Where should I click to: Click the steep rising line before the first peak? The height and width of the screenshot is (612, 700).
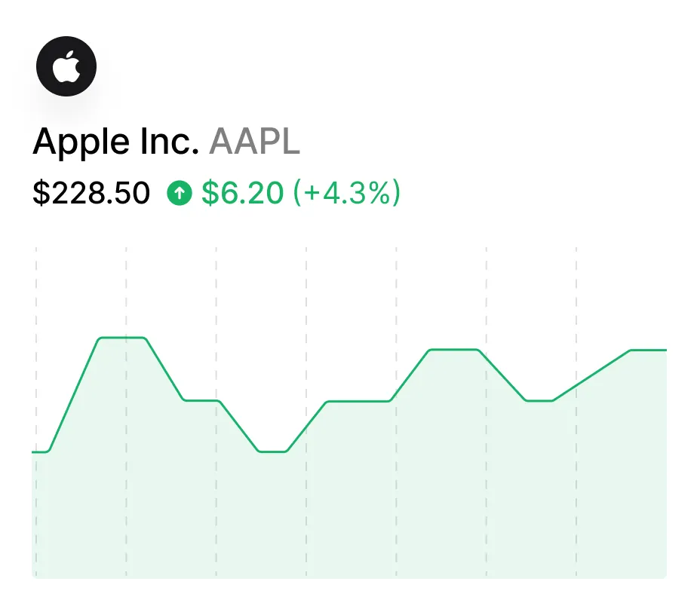(74, 395)
